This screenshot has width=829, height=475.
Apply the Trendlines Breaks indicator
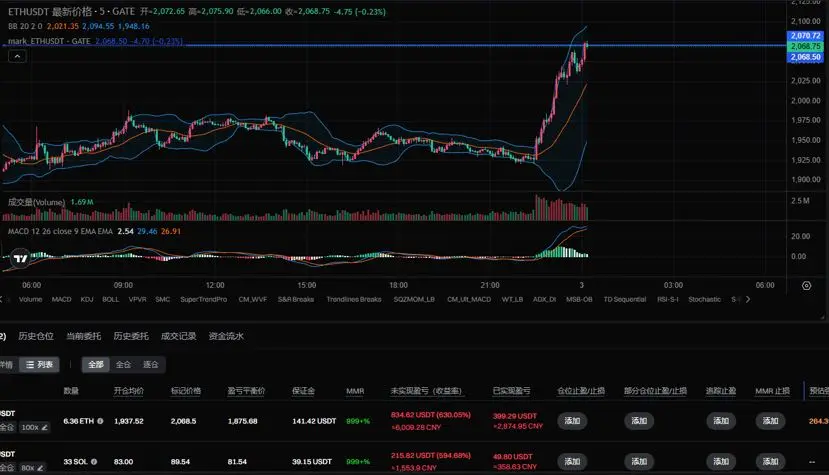(354, 299)
